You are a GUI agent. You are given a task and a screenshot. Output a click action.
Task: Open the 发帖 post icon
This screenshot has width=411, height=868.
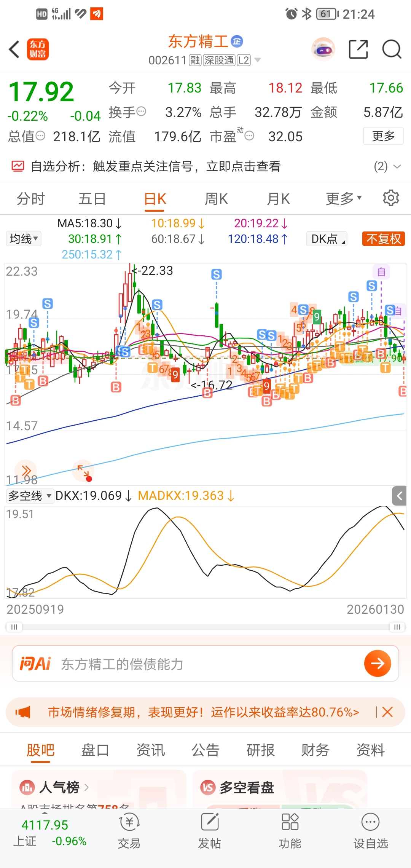point(210,831)
